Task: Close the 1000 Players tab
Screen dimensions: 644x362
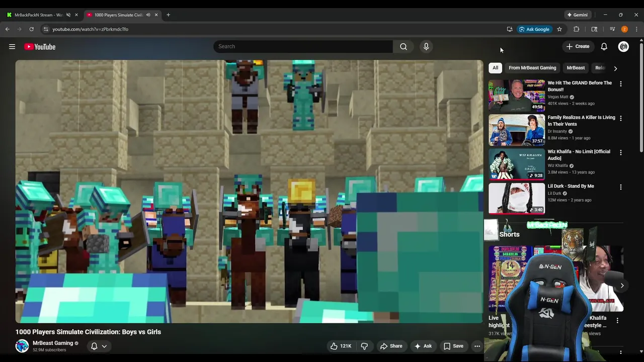Action: click(156, 15)
